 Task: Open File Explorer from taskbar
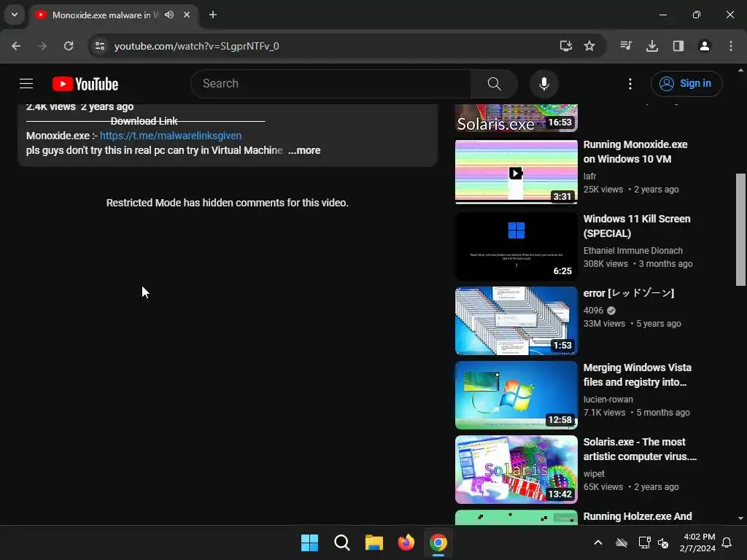[374, 542]
